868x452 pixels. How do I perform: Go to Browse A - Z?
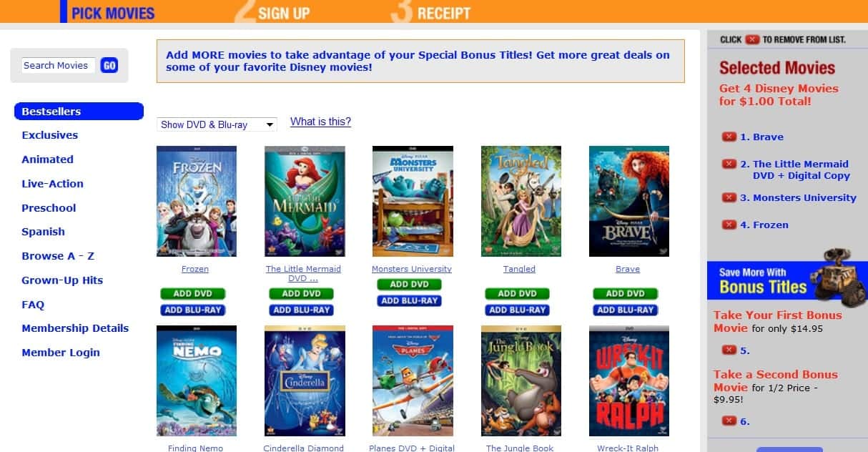click(58, 256)
